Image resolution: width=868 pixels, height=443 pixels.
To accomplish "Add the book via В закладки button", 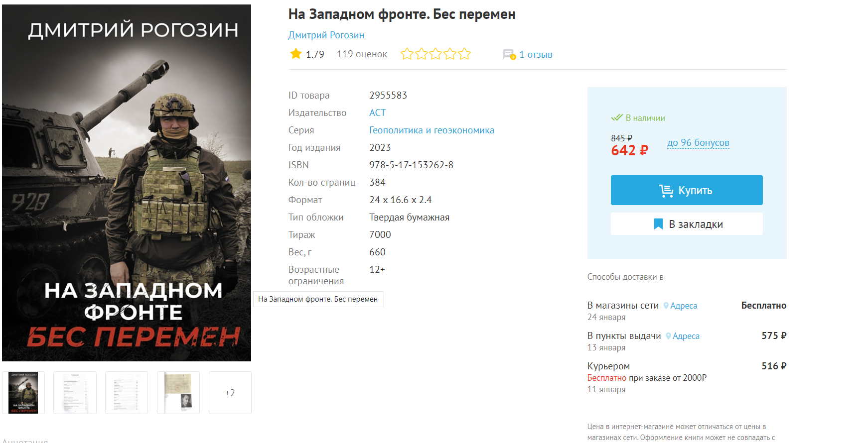I will click(687, 224).
